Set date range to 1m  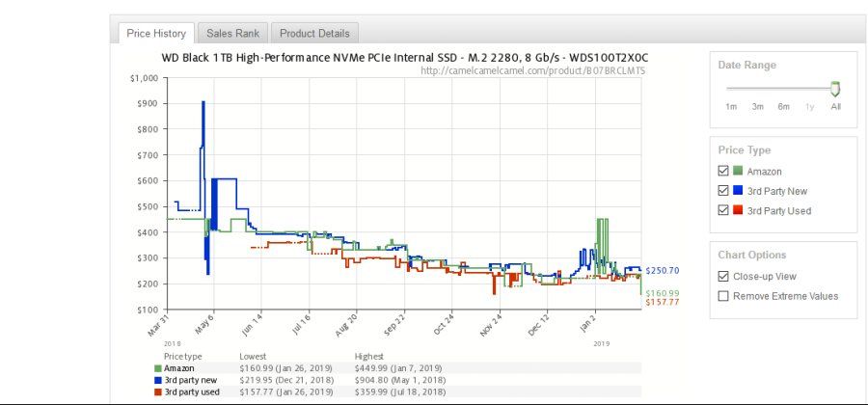tap(731, 107)
